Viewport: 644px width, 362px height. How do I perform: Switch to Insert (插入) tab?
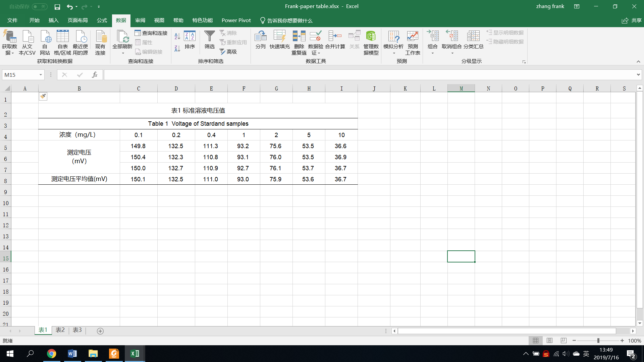coord(53,20)
